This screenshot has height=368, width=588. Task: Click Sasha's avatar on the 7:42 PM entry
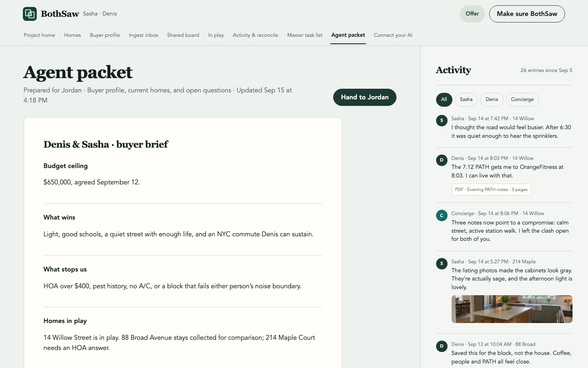[442, 120]
